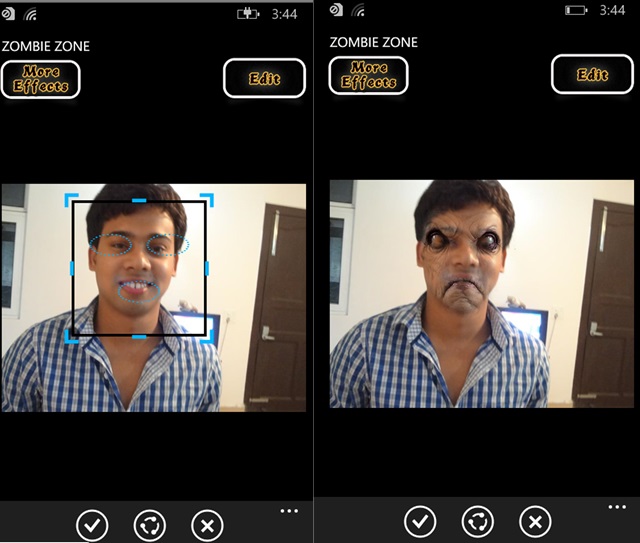Click the circular refresh icon below face-detection photo

pyautogui.click(x=150, y=524)
